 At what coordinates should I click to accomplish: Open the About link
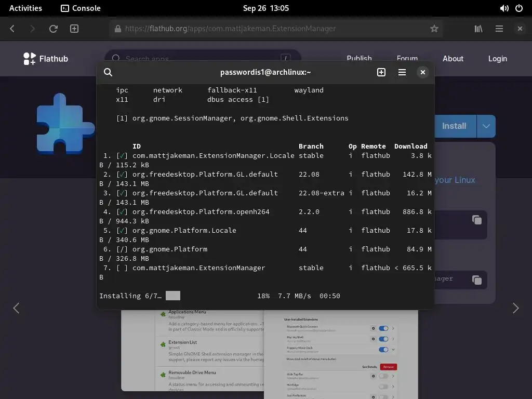(x=453, y=58)
